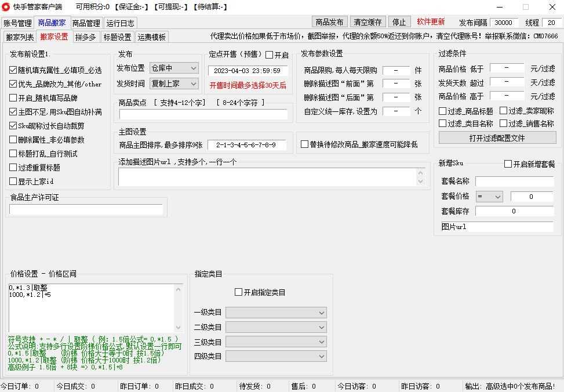Open the 一级类目 dropdown list
This screenshot has height=392, width=564.
(275, 312)
